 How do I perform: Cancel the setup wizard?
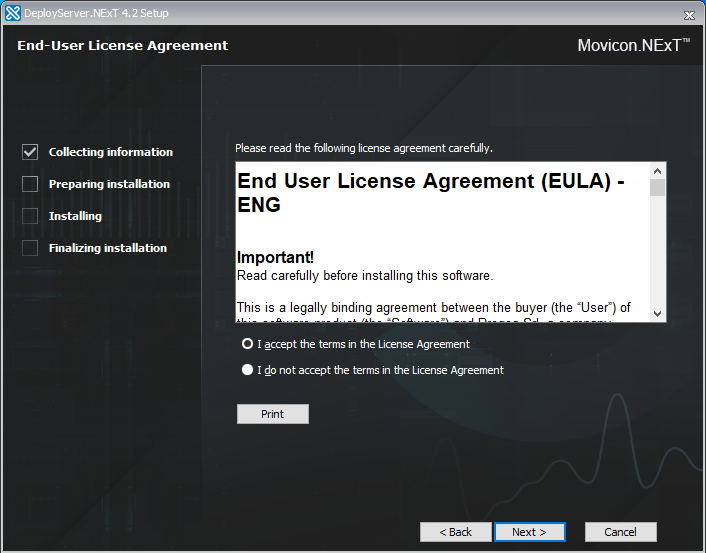(620, 532)
